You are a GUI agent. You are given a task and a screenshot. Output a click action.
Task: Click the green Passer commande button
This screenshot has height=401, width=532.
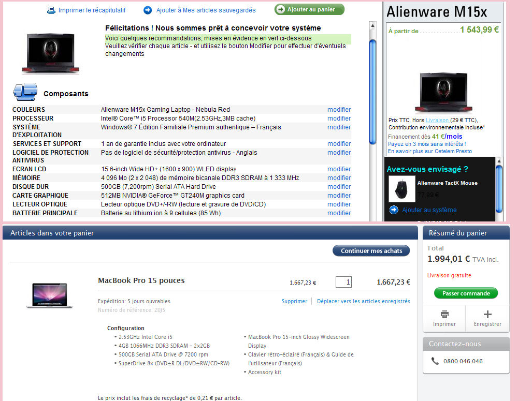point(466,293)
